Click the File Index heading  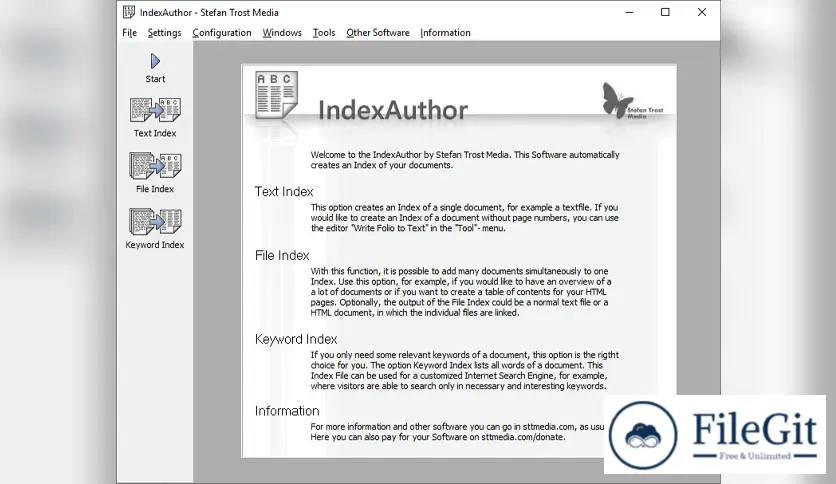tap(282, 255)
